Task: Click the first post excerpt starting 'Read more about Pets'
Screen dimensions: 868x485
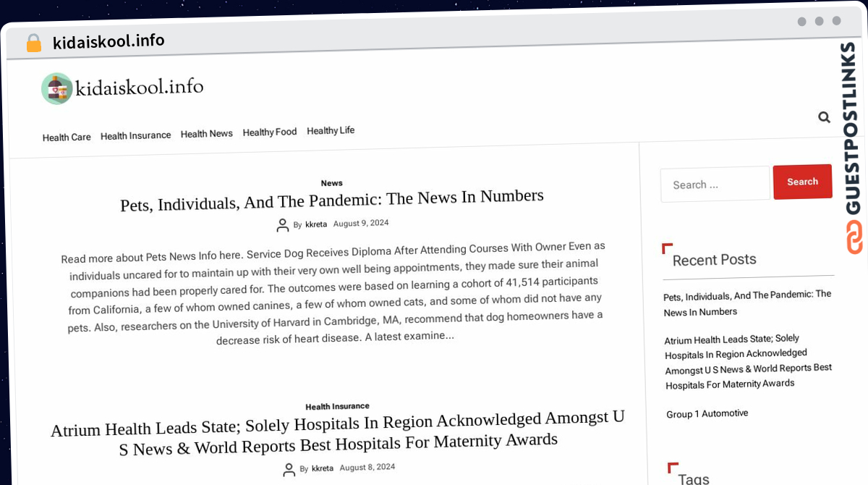Action: point(333,292)
